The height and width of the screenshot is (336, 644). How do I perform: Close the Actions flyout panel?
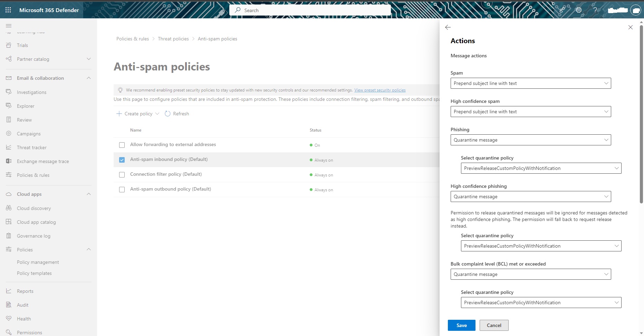[631, 27]
